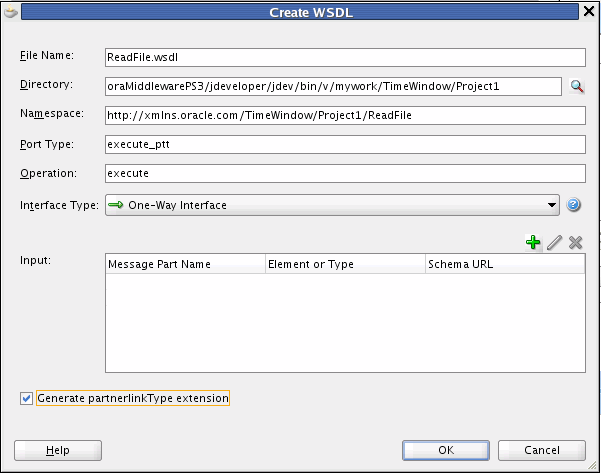The image size is (601, 473).
Task: Click the Element or Type column header
Action: (344, 265)
